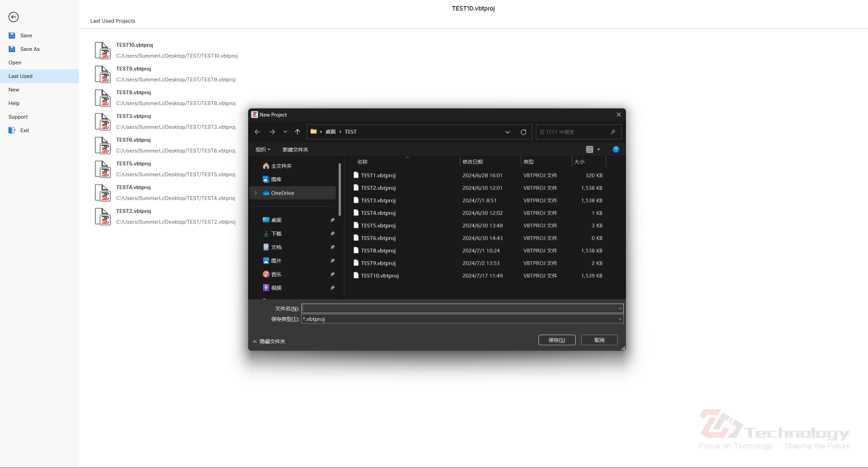Click the 桌面 breadcrumb in address bar
Viewport: 868px width, 468px height.
click(x=331, y=132)
